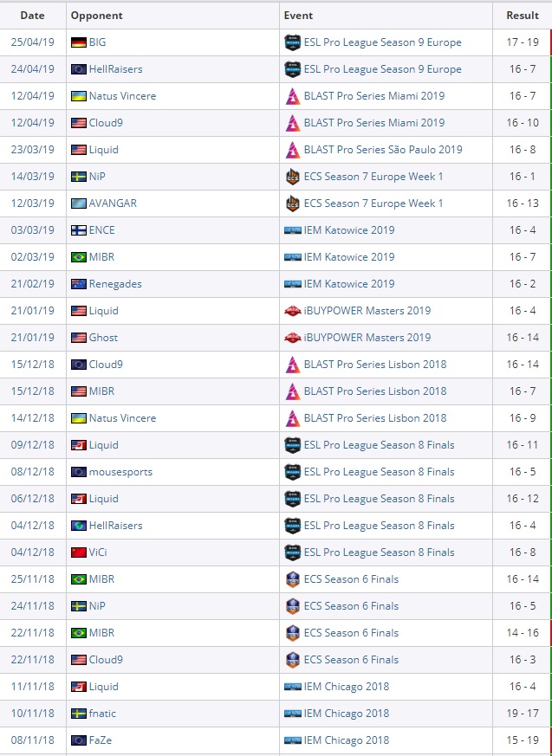Image resolution: width=552 pixels, height=756 pixels.
Task: Click the Result column header
Action: click(523, 16)
